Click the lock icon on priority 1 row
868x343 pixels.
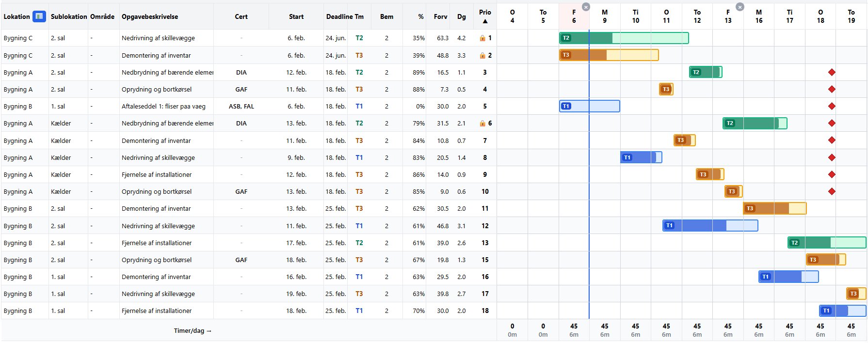click(482, 38)
